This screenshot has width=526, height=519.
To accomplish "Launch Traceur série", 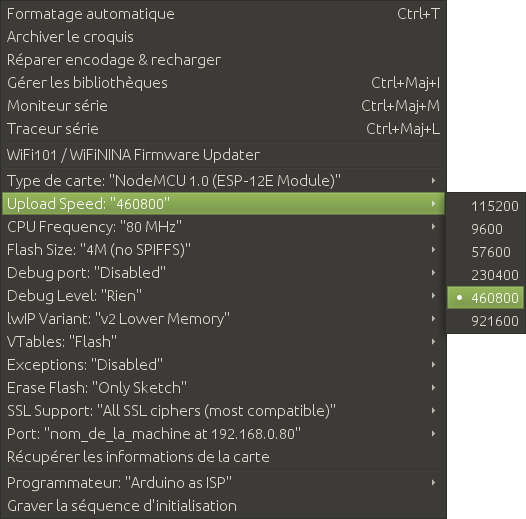I will tap(223, 129).
